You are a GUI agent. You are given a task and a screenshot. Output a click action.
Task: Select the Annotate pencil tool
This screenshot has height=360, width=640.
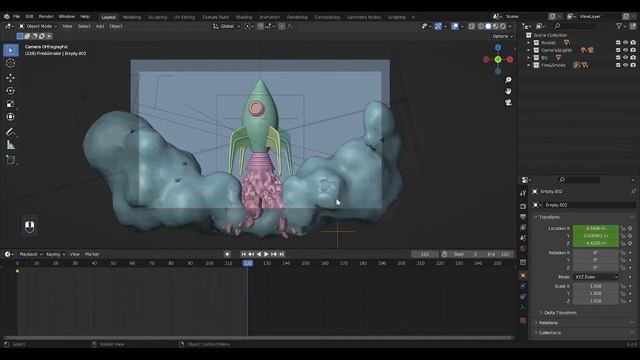pyautogui.click(x=11, y=132)
